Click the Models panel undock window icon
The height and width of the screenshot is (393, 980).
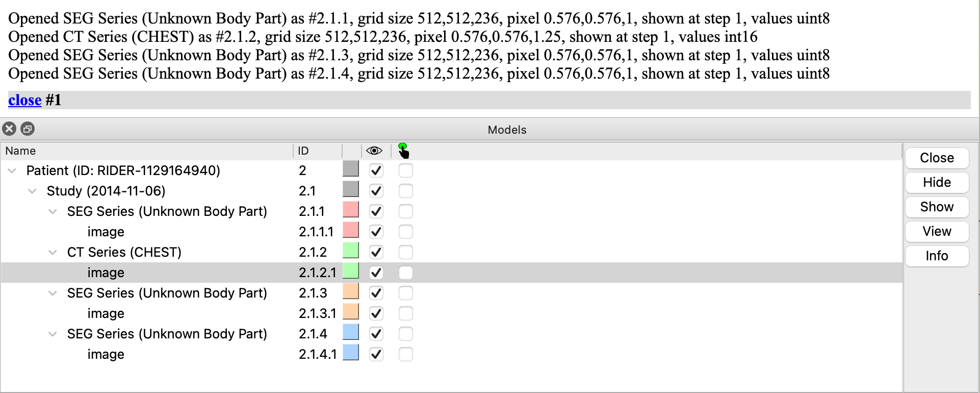28,129
